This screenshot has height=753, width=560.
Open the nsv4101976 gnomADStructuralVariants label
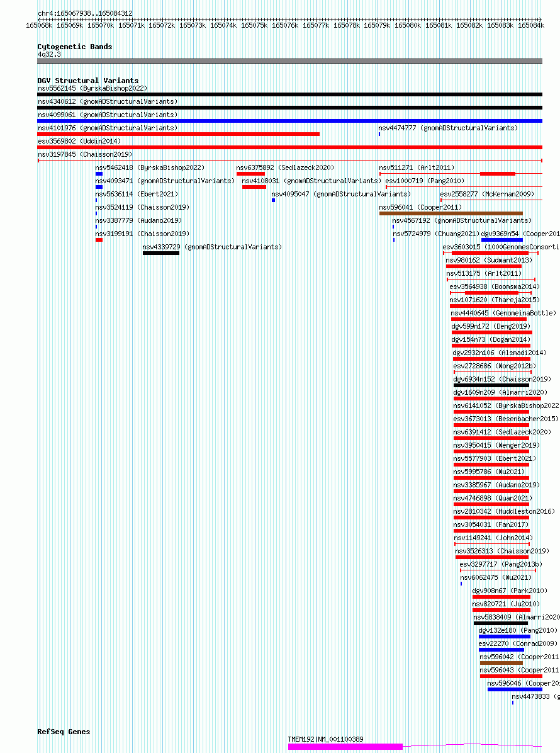pyautogui.click(x=108, y=128)
